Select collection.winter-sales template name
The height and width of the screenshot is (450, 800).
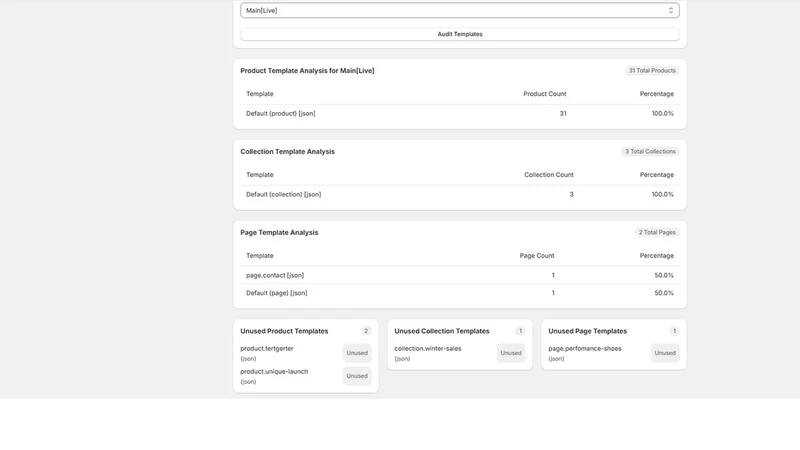(428, 348)
